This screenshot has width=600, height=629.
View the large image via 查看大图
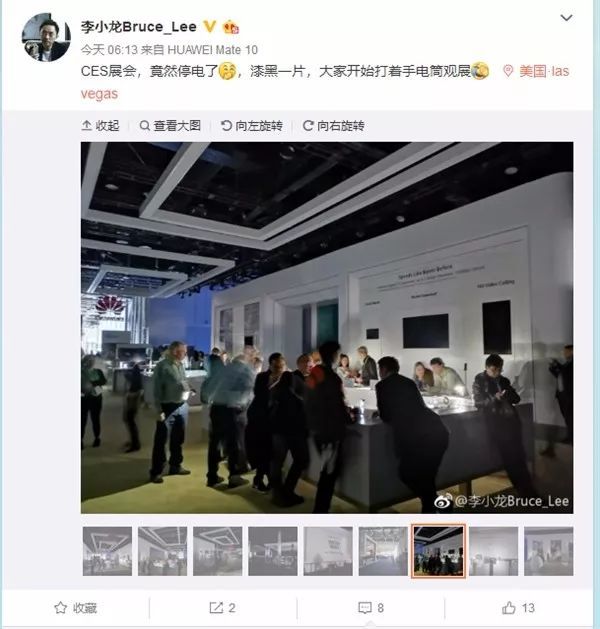(170, 126)
